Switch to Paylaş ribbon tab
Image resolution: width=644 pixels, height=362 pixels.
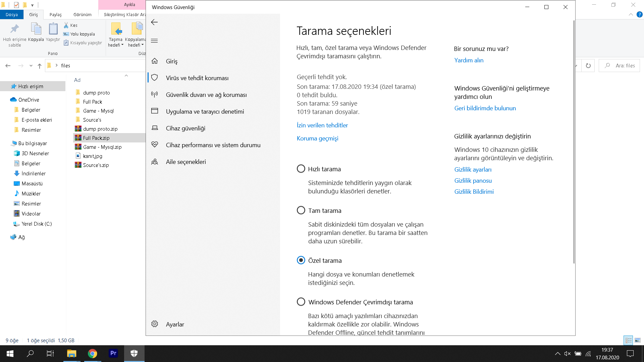pyautogui.click(x=56, y=15)
